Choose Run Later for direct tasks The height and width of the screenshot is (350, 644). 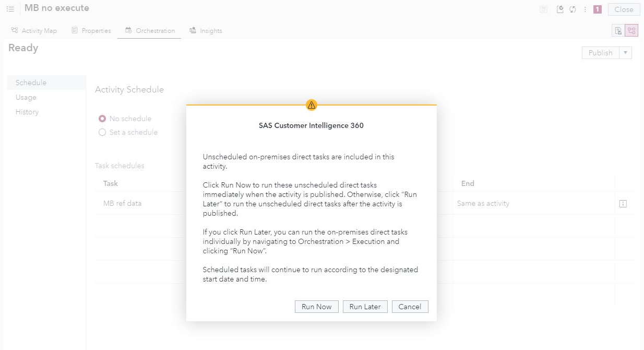click(x=365, y=307)
